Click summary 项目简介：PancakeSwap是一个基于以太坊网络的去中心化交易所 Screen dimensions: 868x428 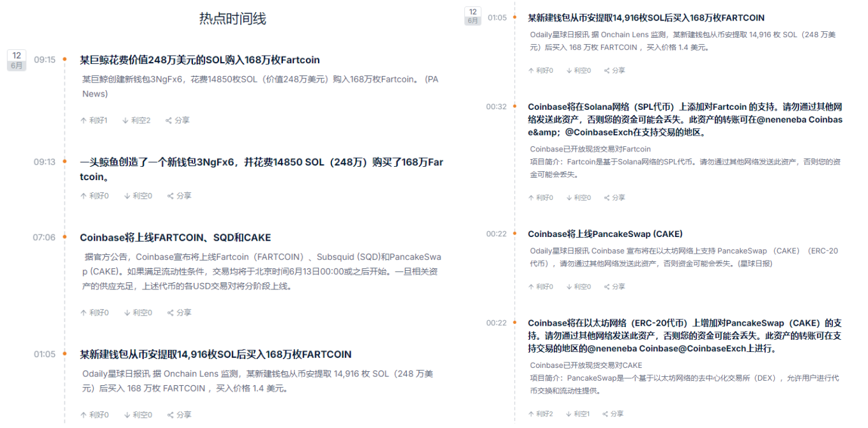tap(684, 385)
